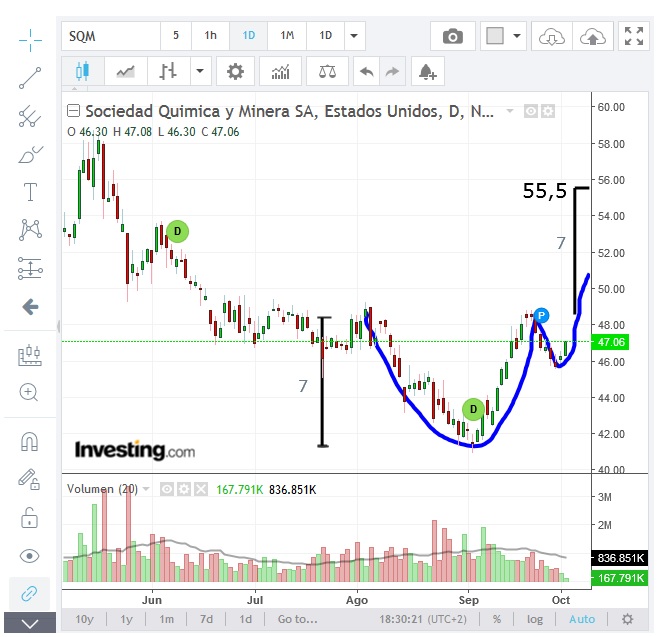Viewport: 669px width, 637px height.
Task: Open the Go to... date dialog
Action: click(298, 619)
